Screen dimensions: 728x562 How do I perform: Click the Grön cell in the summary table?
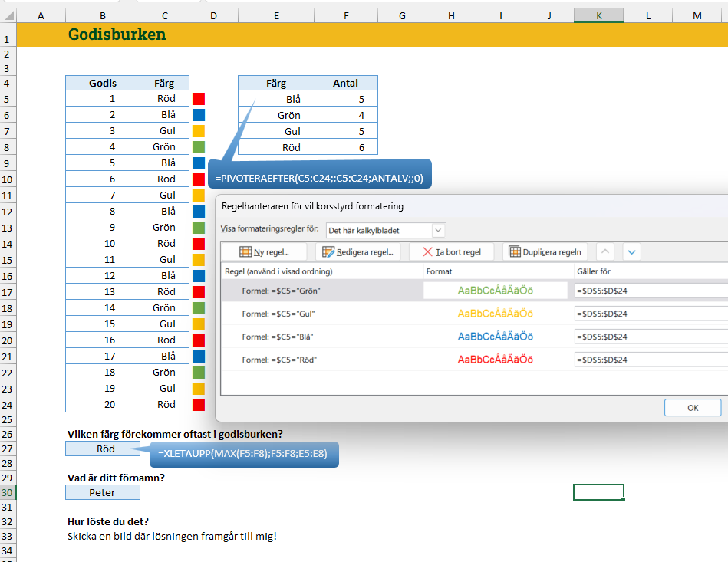tap(276, 115)
